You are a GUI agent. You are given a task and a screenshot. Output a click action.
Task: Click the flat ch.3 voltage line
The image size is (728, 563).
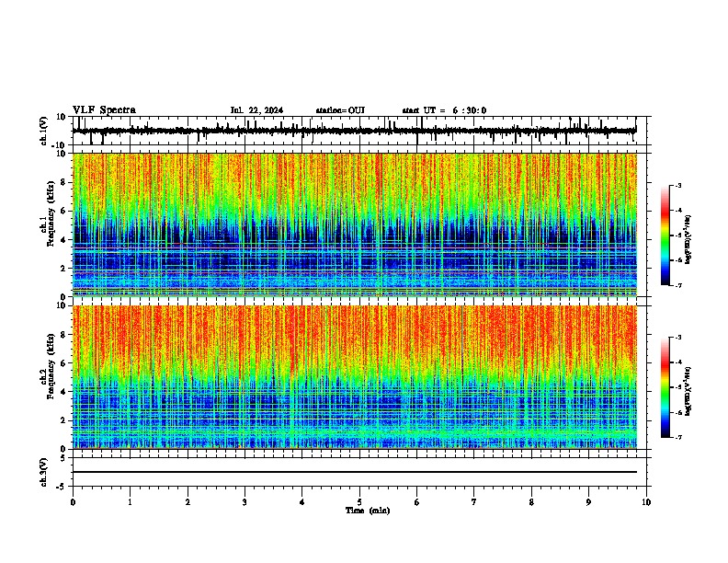354,472
